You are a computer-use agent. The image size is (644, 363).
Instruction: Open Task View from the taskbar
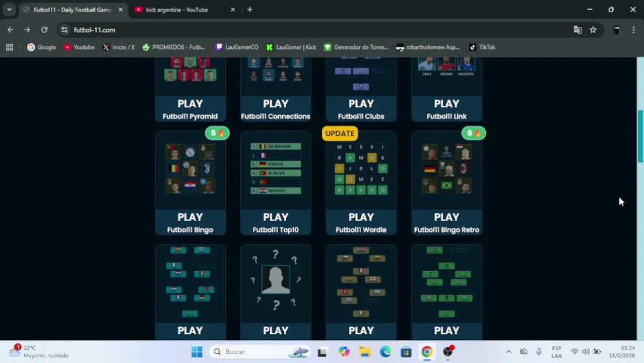click(x=323, y=352)
